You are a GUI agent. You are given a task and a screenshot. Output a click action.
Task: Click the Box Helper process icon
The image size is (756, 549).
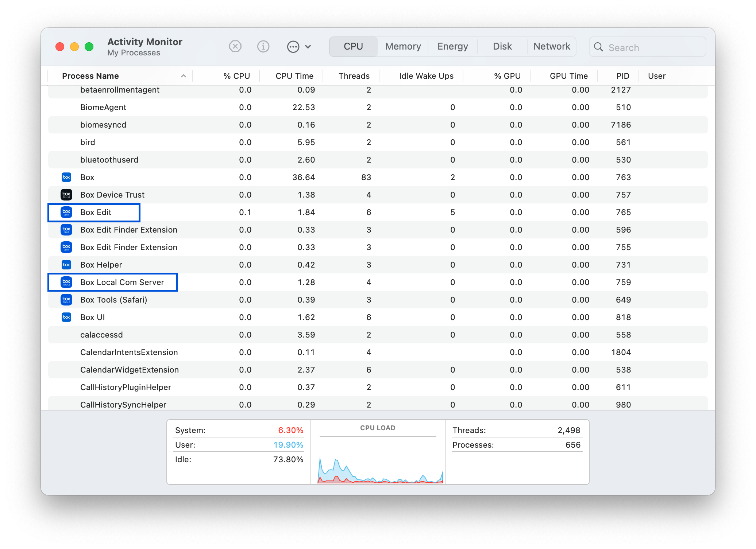[x=66, y=265]
